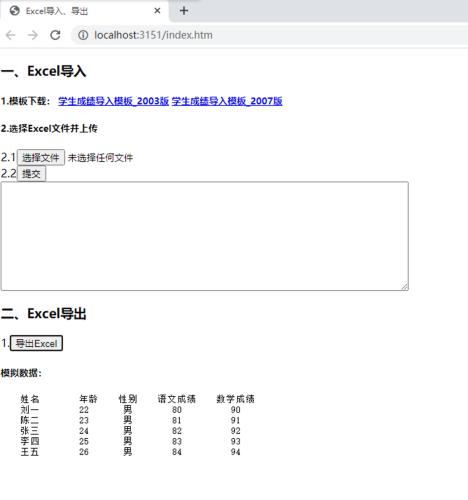Click the 数学成绩 column header
Image resolution: width=468 pixels, height=500 pixels.
[x=235, y=399]
